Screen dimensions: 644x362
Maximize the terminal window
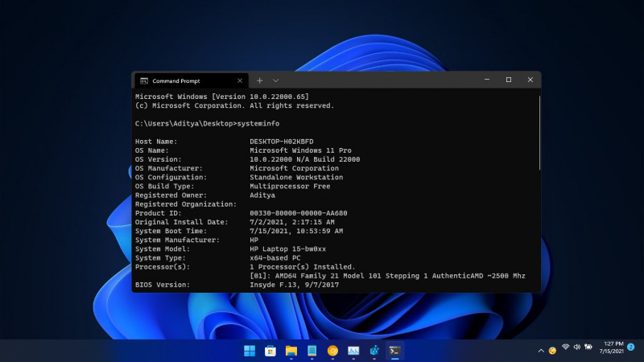[509, 80]
